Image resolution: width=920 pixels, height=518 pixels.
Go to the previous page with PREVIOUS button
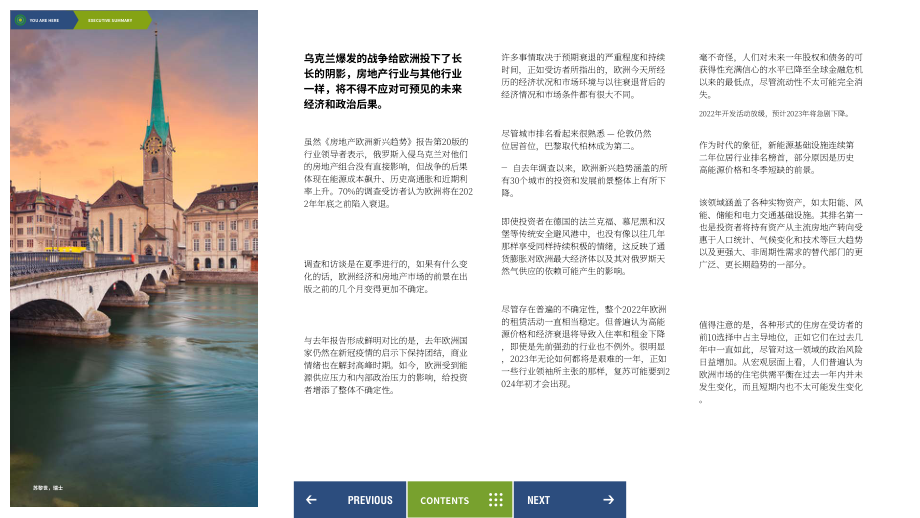click(x=350, y=500)
